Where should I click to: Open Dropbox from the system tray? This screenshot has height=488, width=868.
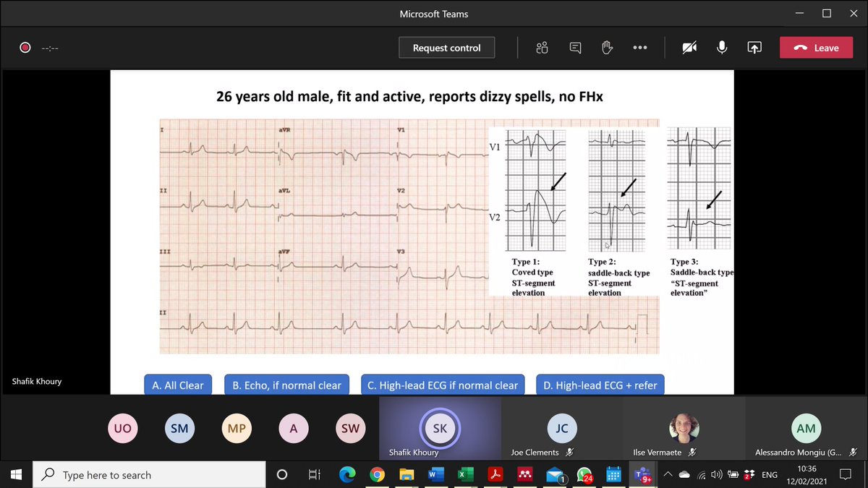point(748,475)
